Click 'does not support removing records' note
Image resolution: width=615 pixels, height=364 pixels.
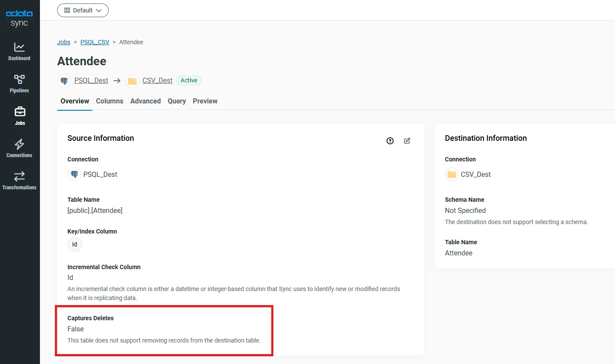(x=164, y=340)
